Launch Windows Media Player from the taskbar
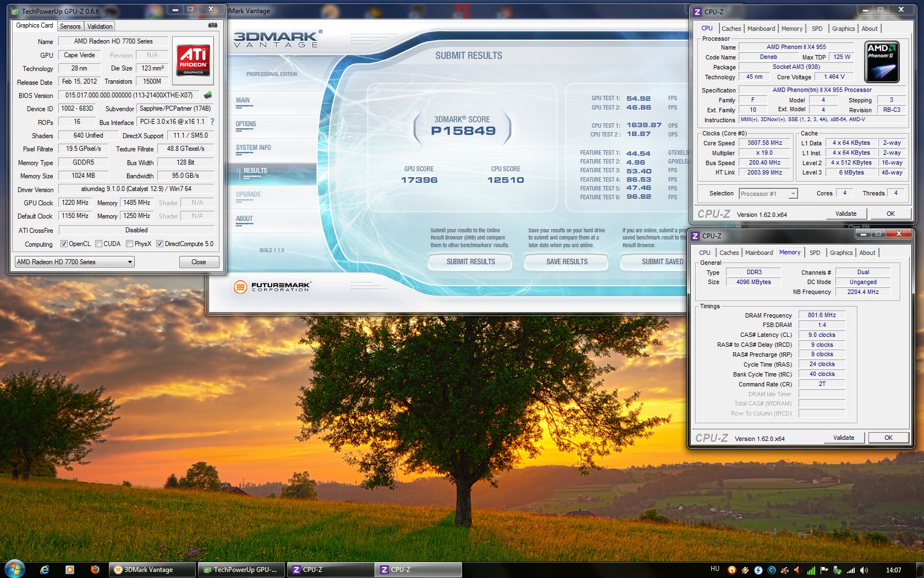Viewport: 924px width, 578px height. click(x=70, y=570)
